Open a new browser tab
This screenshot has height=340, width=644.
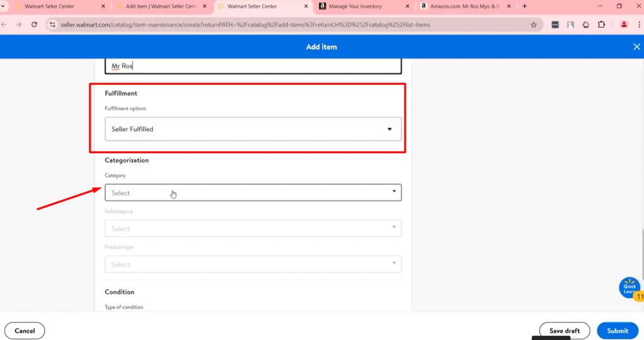[x=525, y=6]
